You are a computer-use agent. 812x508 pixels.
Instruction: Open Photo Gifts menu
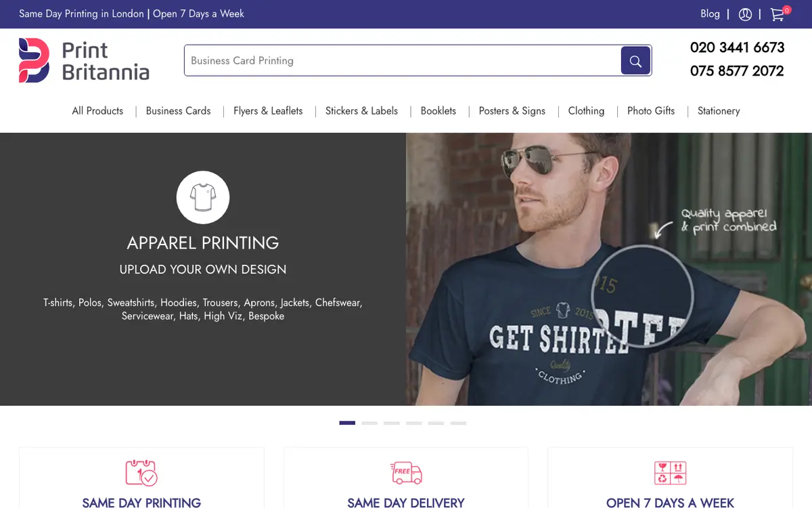[651, 111]
